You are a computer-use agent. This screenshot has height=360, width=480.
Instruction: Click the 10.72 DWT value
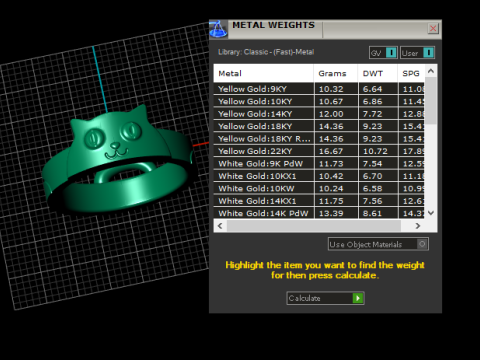375,151
